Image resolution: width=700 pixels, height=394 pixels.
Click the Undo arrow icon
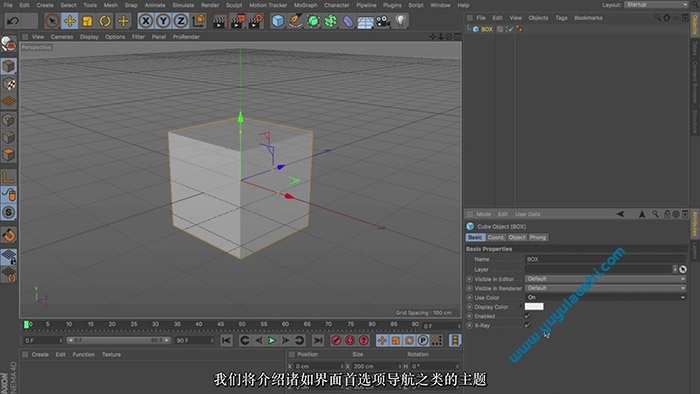(x=12, y=21)
